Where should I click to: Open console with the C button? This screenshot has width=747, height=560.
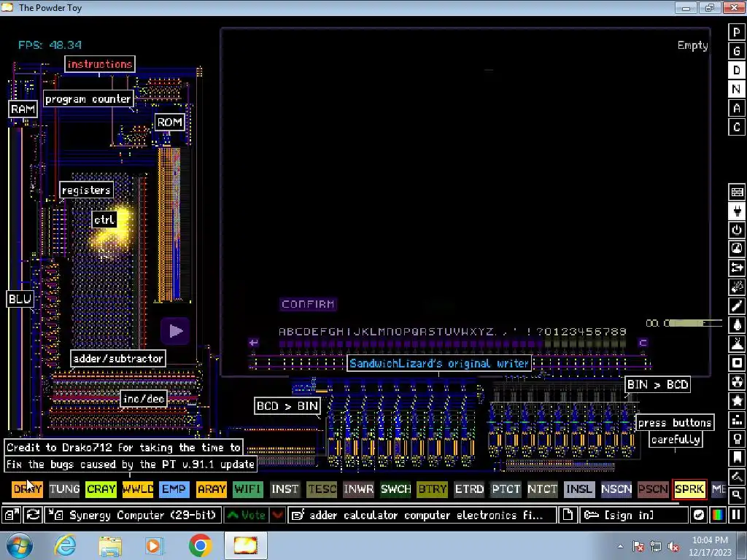coord(737,127)
